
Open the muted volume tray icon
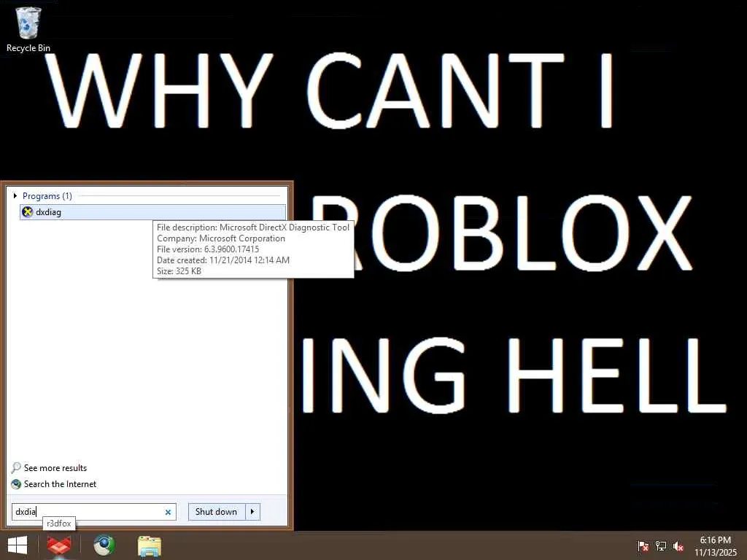(678, 546)
